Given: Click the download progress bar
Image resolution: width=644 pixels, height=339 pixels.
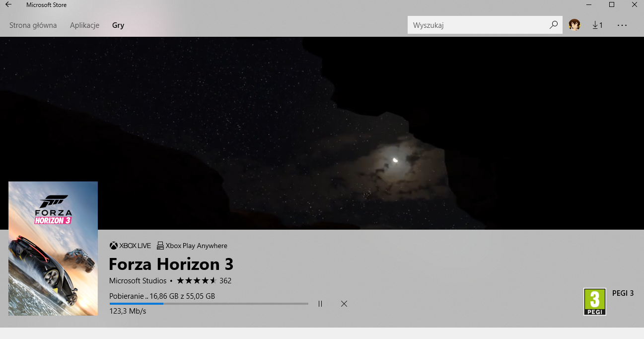Looking at the screenshot, I should coord(209,303).
